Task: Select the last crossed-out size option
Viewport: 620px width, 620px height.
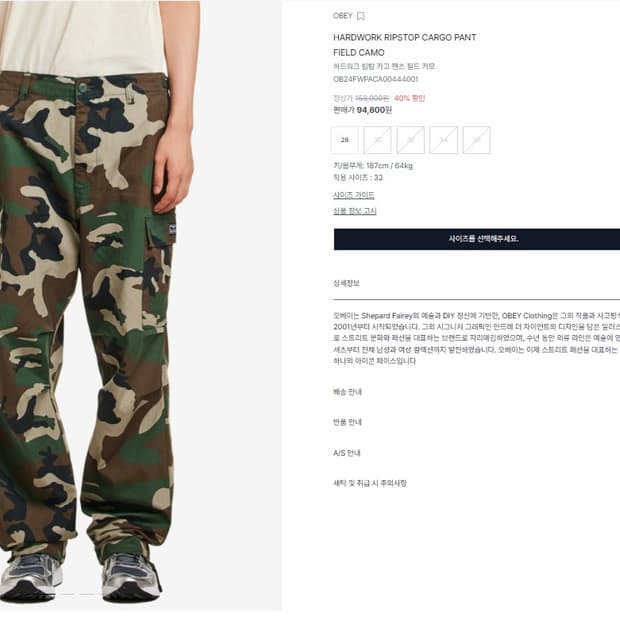Action: (x=476, y=140)
